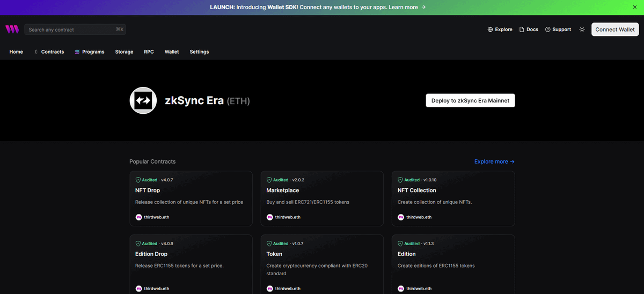Click the thirdweb logo icon
644x294 pixels.
[x=12, y=30]
